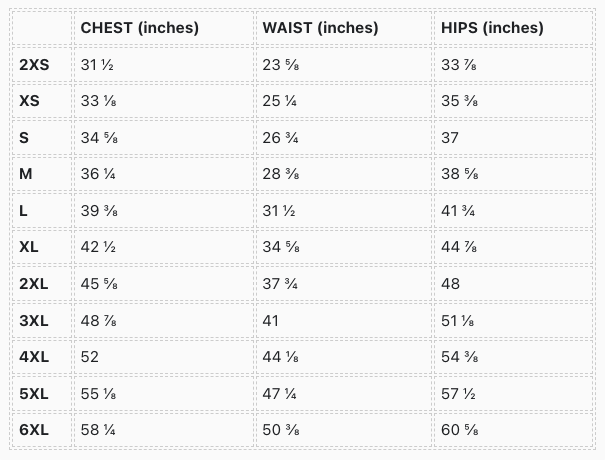
Task: Select the 6XL size row label
Action: tap(34, 431)
